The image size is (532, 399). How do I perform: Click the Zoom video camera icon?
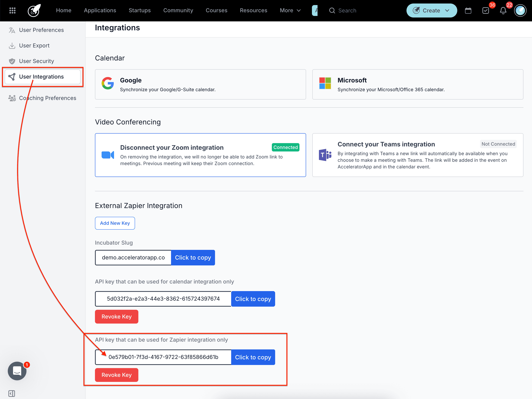pos(108,155)
